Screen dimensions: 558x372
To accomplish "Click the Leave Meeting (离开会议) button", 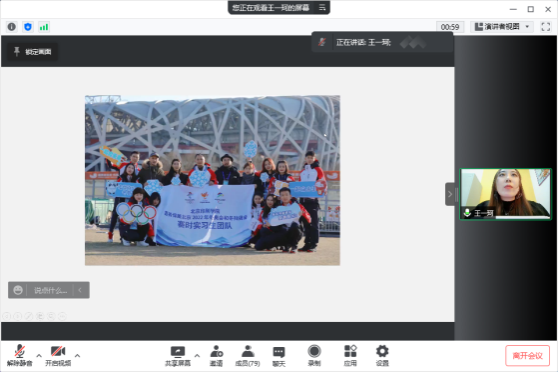I will (x=527, y=356).
